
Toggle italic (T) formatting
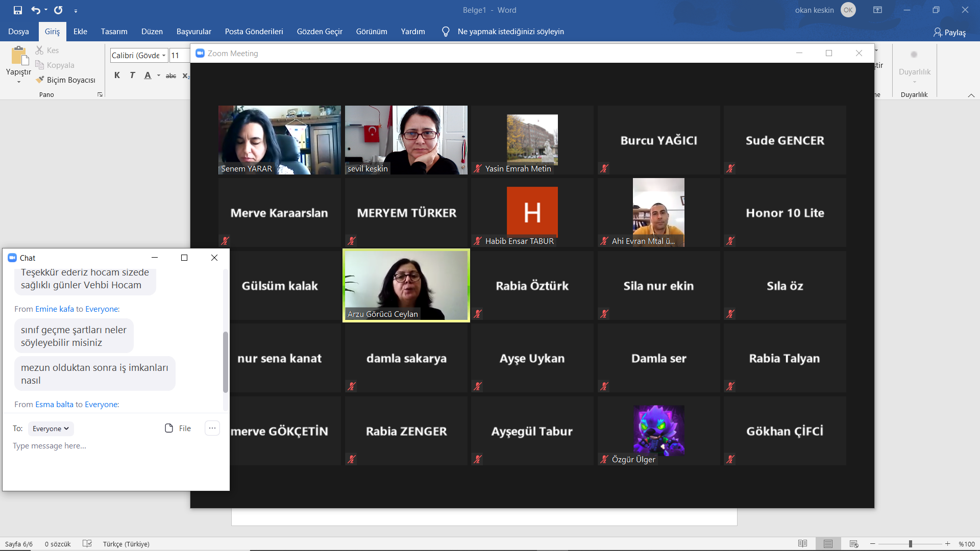click(x=132, y=76)
